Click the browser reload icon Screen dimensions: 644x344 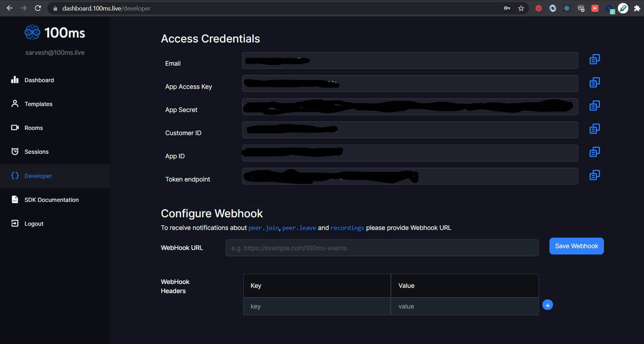[38, 8]
